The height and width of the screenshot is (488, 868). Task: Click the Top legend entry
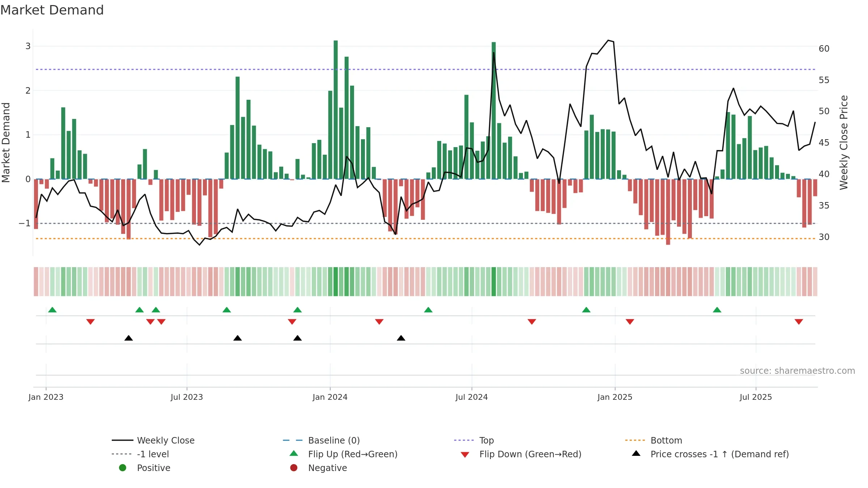[x=474, y=440]
